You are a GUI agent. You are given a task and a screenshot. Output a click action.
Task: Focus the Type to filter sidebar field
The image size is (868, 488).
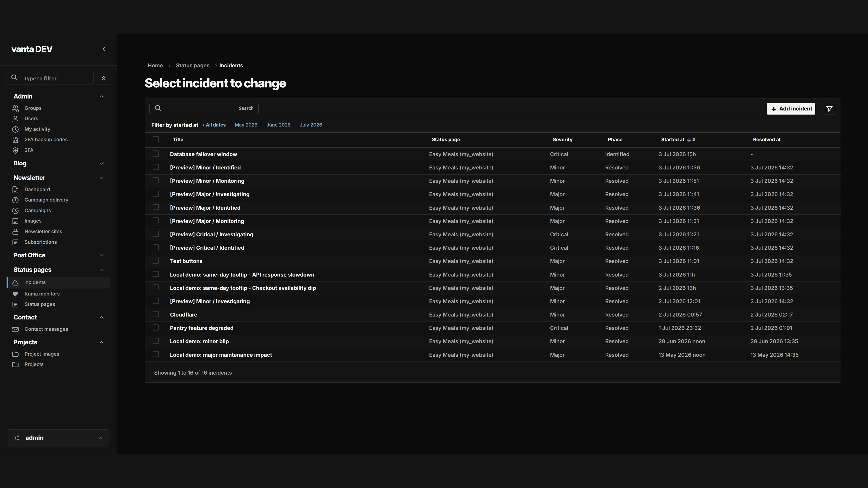50,78
